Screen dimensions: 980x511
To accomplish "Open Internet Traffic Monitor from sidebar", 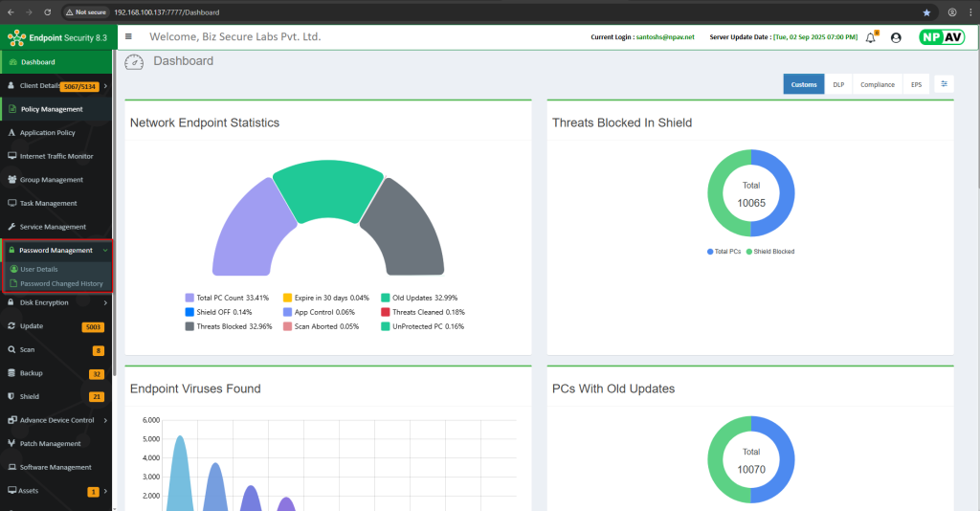I will (56, 156).
